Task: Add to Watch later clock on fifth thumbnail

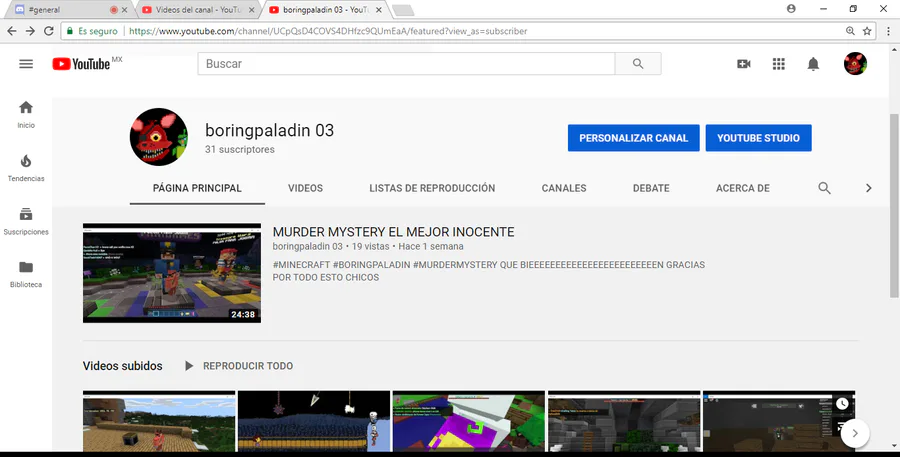Action: coord(842,404)
